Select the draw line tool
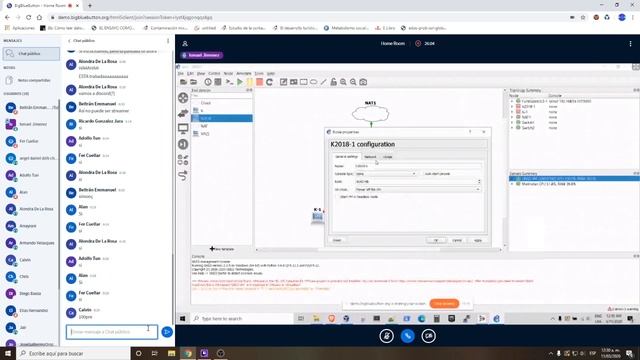Viewport: 640px width, 360px height. (323, 82)
